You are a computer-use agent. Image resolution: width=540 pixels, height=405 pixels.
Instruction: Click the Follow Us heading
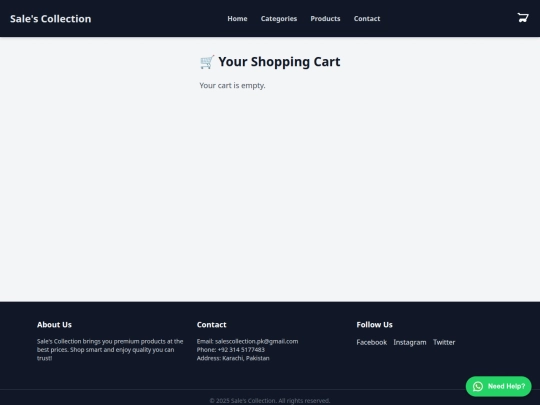pos(374,325)
